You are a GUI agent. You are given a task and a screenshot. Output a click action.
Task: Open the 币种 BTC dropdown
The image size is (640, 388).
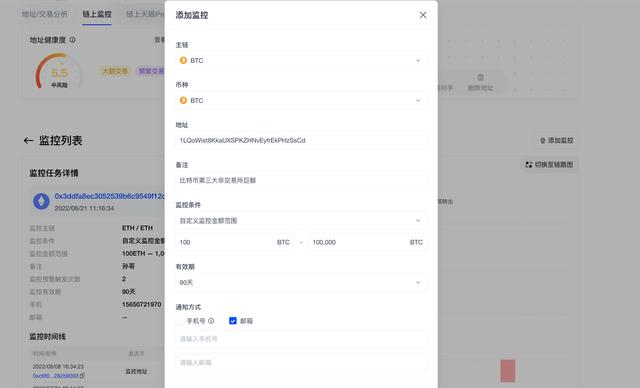(x=301, y=100)
